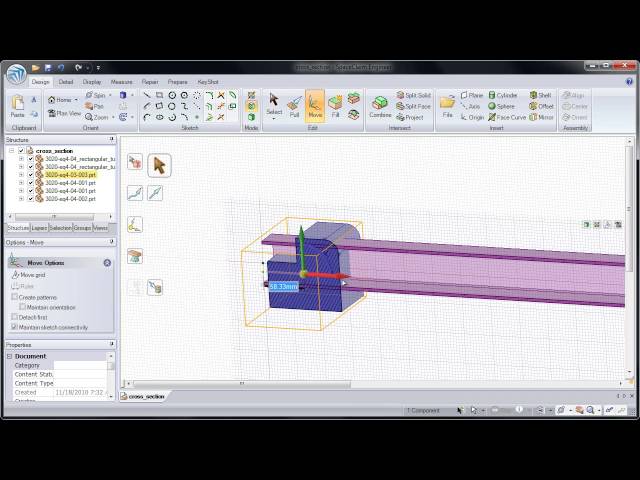
Task: Enable Detach first checkbox
Action: click(15, 317)
